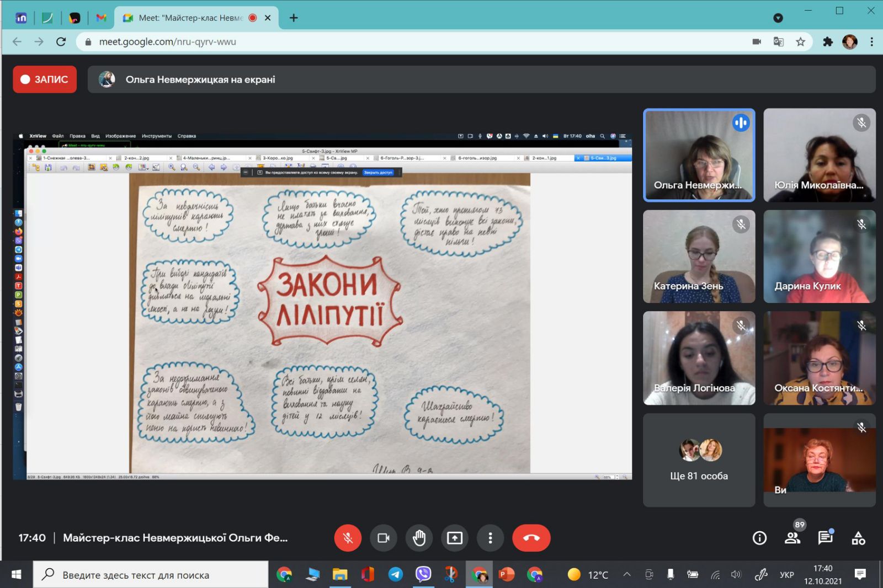The image size is (883, 588).
Task: Open the Google Translate icon in address bar
Action: click(x=778, y=42)
